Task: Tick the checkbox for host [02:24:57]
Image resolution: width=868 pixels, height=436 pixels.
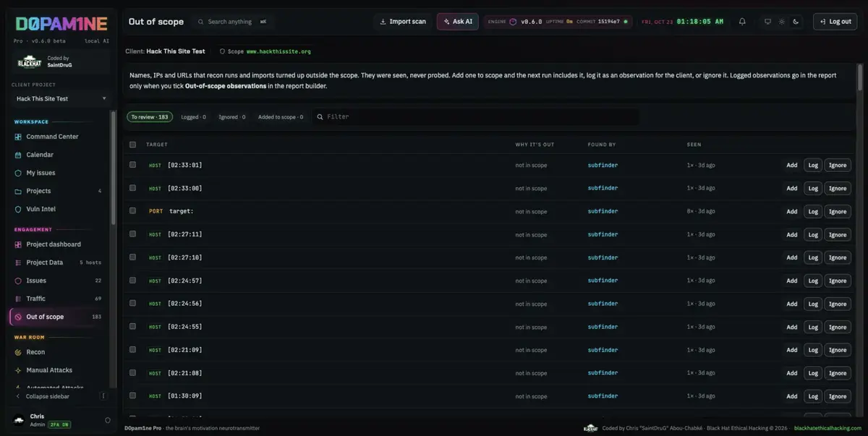Action: [x=132, y=281]
